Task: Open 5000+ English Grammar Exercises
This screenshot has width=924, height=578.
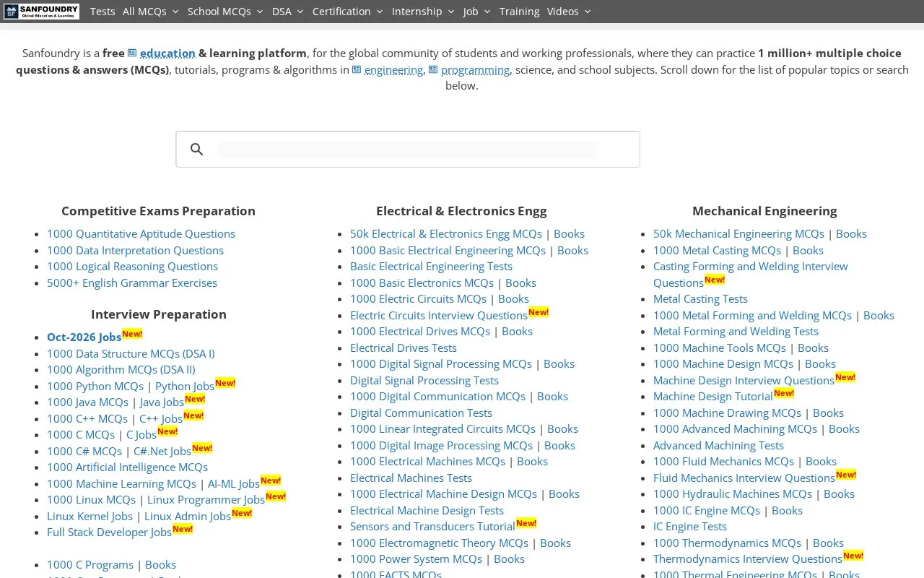Action: (x=132, y=283)
